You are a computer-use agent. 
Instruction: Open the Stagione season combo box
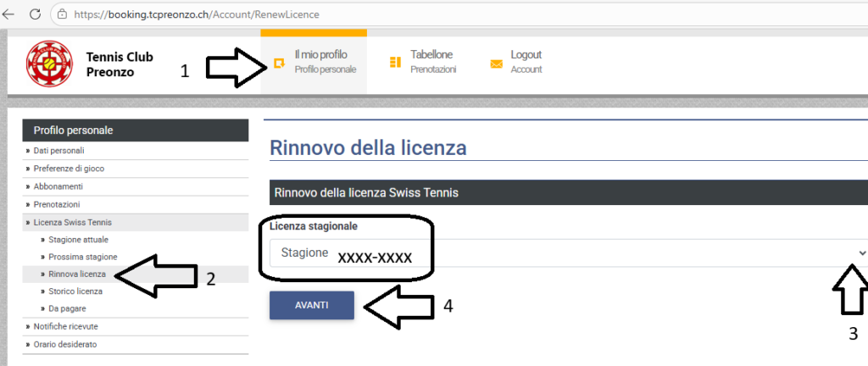pos(559,252)
